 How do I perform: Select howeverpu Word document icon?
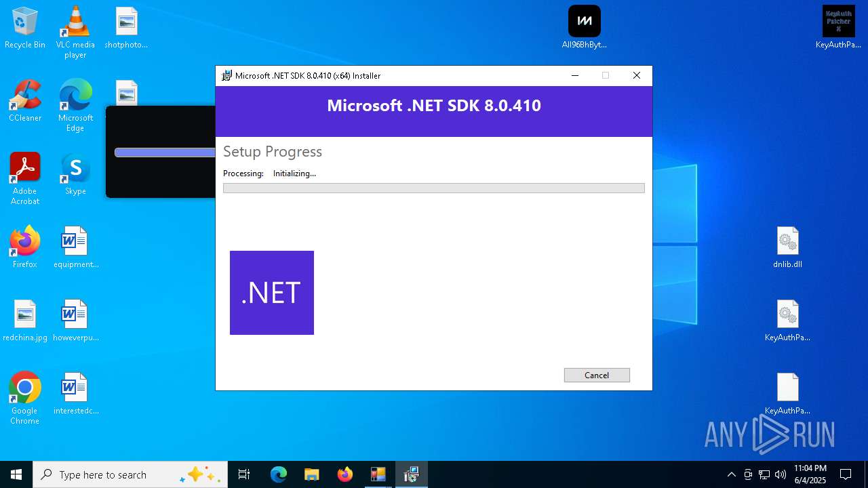click(75, 321)
